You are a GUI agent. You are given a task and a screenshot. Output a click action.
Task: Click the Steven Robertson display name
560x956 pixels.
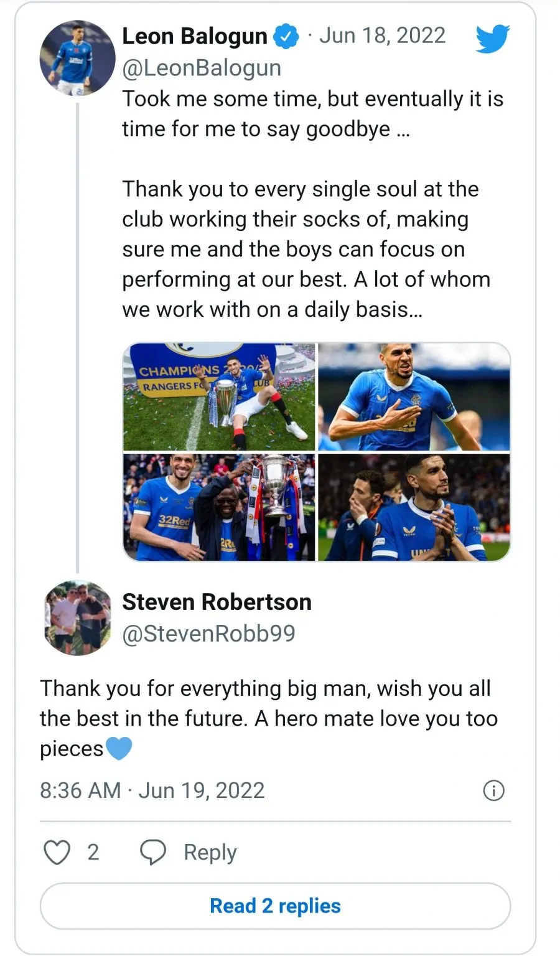tap(217, 602)
